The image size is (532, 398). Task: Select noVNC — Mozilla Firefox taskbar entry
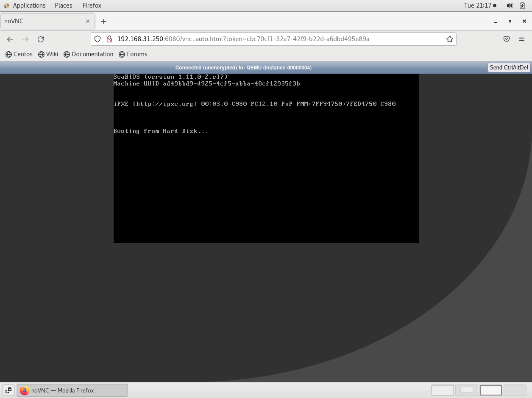click(x=72, y=390)
